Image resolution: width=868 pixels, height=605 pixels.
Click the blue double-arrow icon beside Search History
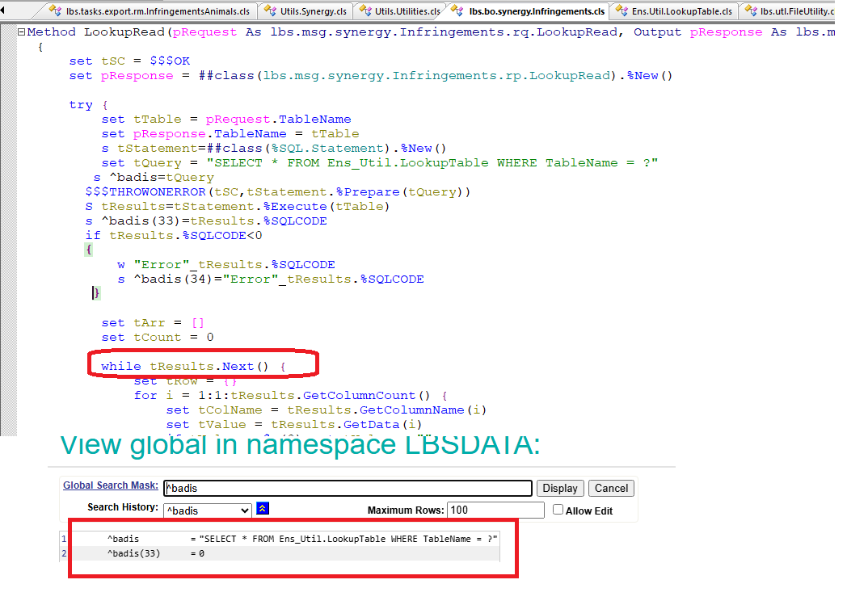[x=263, y=509]
